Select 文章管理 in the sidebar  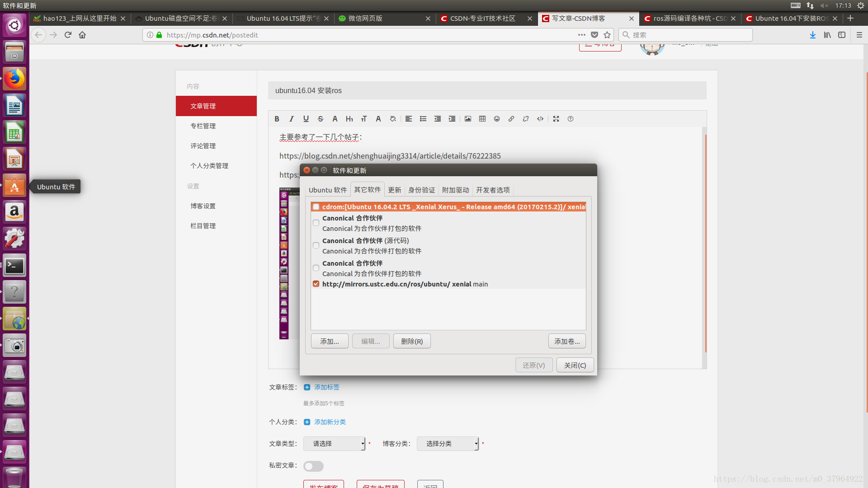coord(216,106)
